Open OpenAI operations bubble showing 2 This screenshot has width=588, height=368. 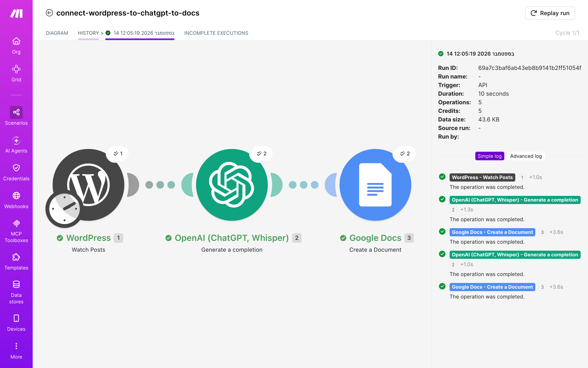(x=262, y=153)
